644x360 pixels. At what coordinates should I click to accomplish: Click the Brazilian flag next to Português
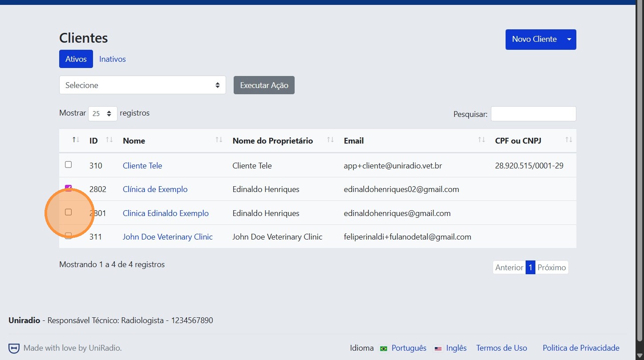(383, 348)
